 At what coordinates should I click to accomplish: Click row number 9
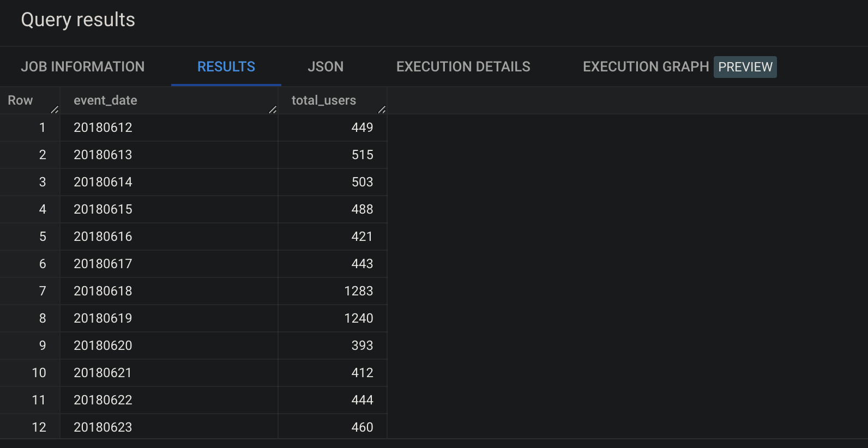coord(43,346)
